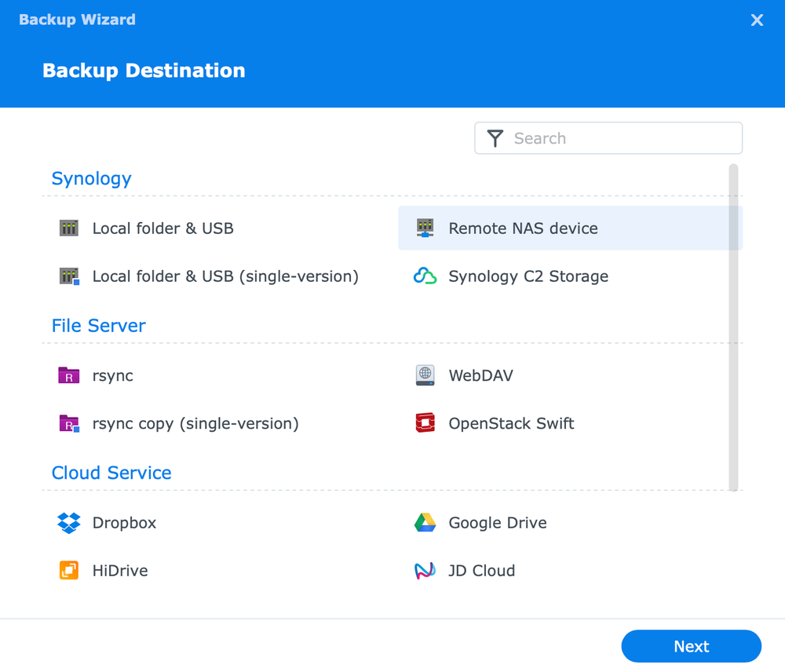
Task: Click the Remote NAS device icon
Action: click(425, 228)
